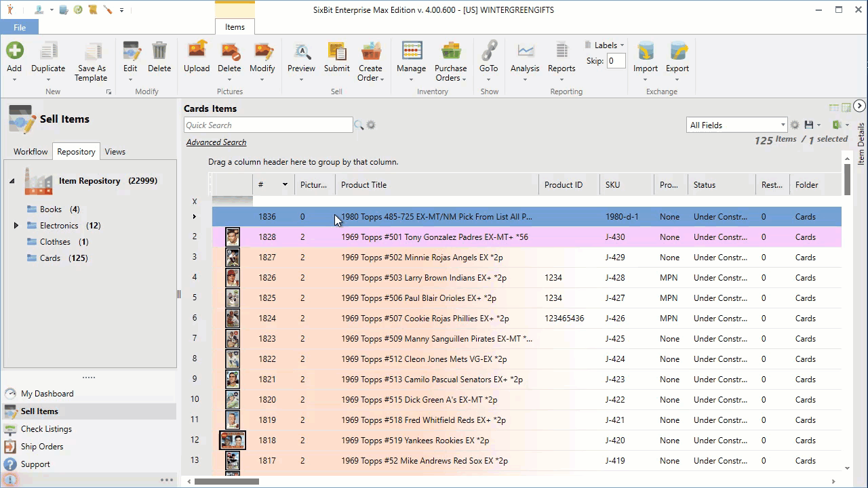Viewport: 868px width, 488px height.
Task: Switch to the Views tab
Action: [115, 152]
